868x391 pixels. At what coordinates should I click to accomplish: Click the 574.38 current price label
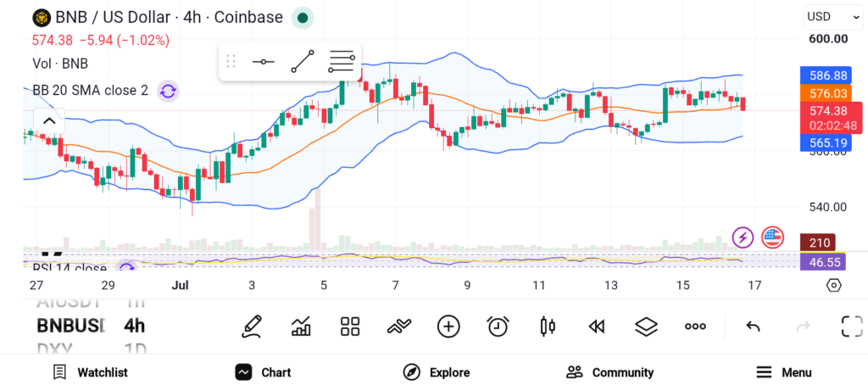[x=831, y=111]
